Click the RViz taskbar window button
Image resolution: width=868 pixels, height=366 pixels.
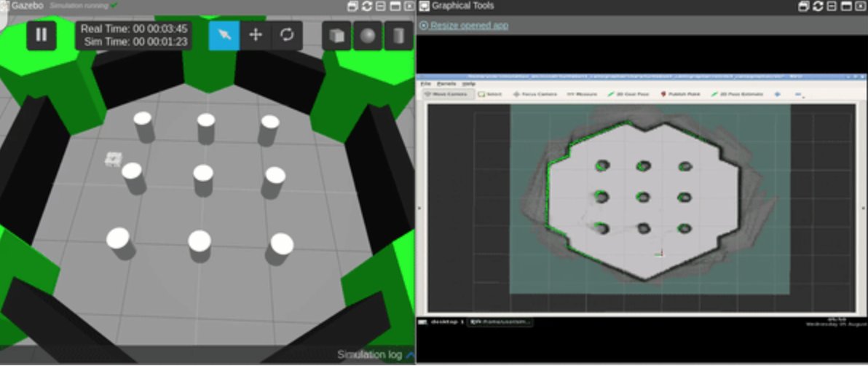tap(500, 322)
